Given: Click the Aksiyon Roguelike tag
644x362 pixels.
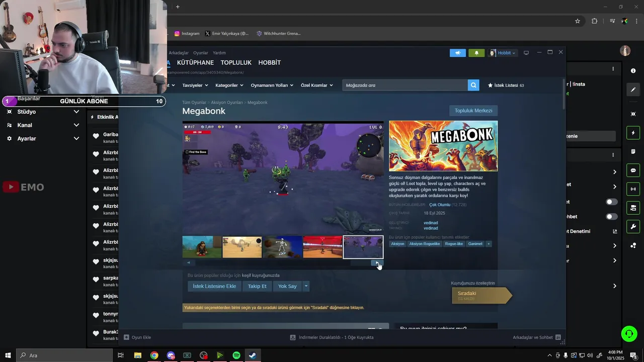Looking at the screenshot, I should [x=425, y=244].
